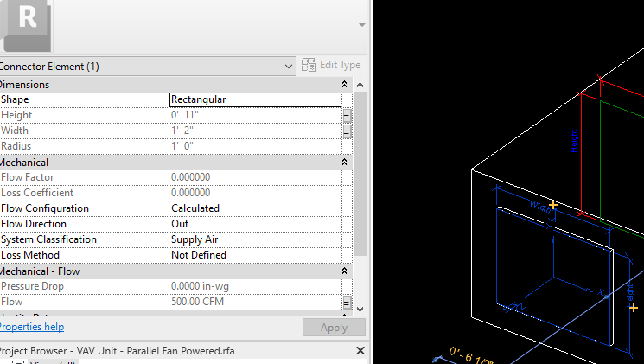The height and width of the screenshot is (364, 644).
Task: Change System Classification value Supply Air
Action: [255, 239]
